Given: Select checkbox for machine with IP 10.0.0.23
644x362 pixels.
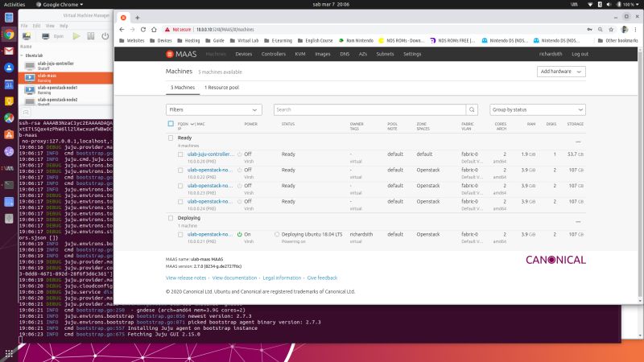Looking at the screenshot, I should 180,186.
